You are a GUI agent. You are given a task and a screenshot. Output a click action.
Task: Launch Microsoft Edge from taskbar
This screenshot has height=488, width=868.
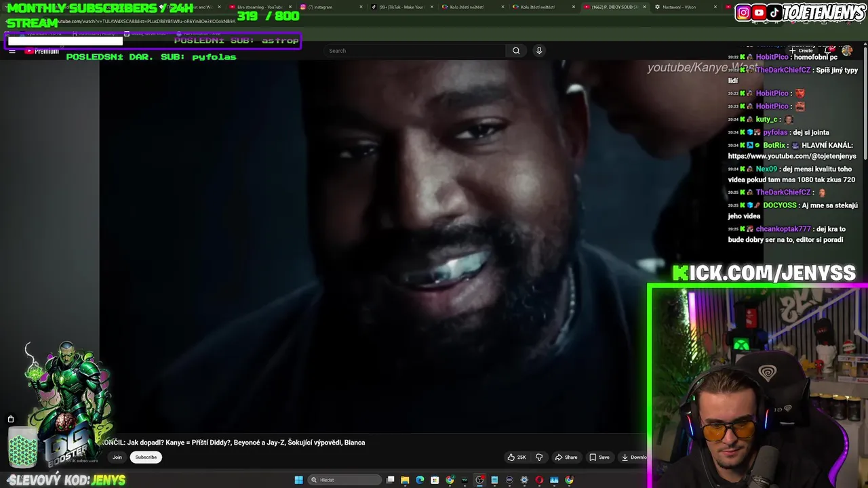click(x=420, y=480)
